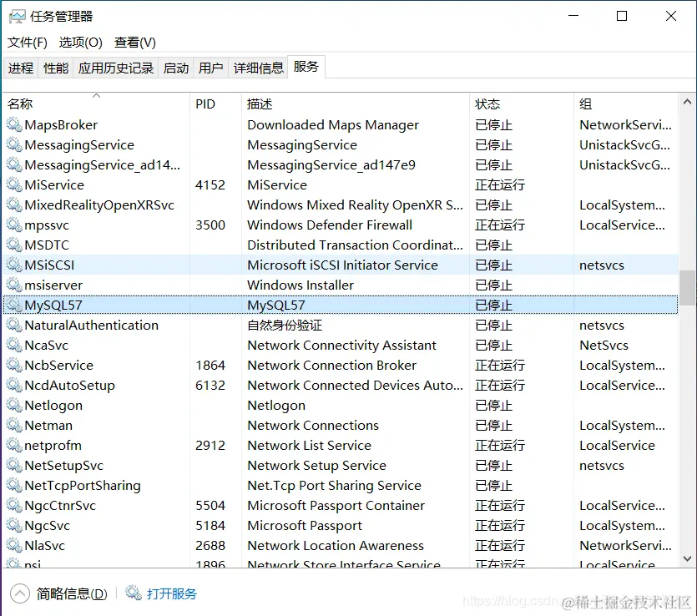Open the 查看(V) menu
Viewport: 697px width, 616px height.
[x=135, y=43]
